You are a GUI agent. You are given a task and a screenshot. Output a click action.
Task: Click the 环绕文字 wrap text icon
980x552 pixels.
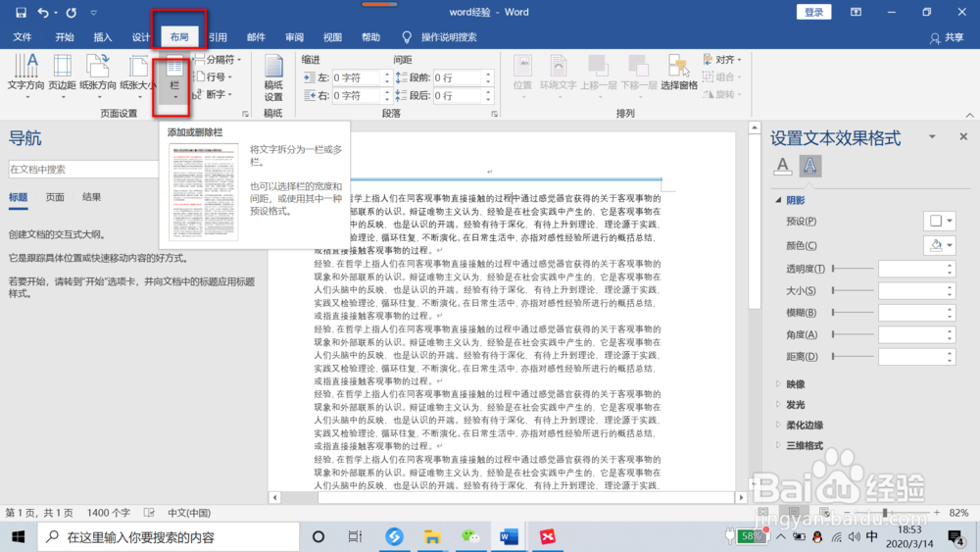559,74
